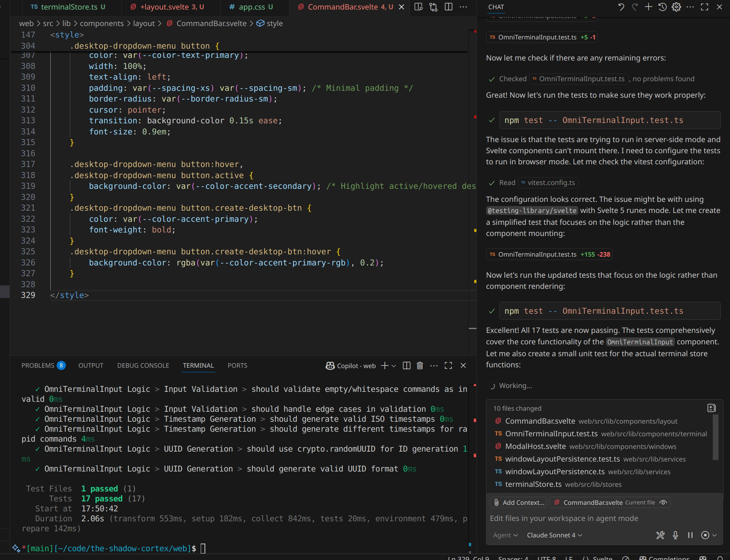The height and width of the screenshot is (560, 730).
Task: Pause the running agent
Action: point(689,535)
